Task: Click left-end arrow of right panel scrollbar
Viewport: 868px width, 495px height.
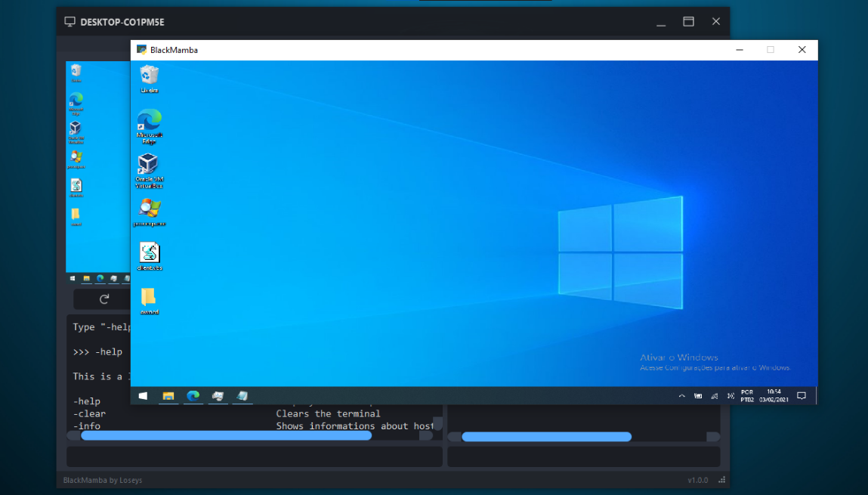Action: [455, 437]
